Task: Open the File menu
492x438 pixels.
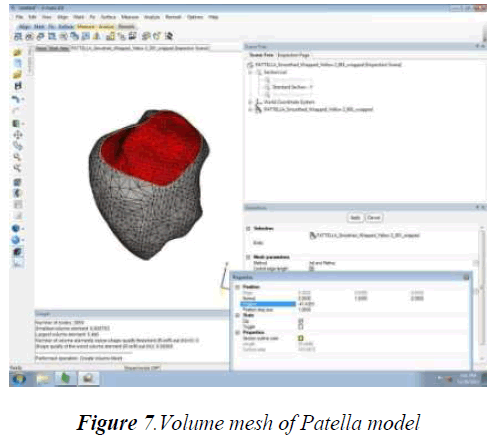Action: (19, 17)
